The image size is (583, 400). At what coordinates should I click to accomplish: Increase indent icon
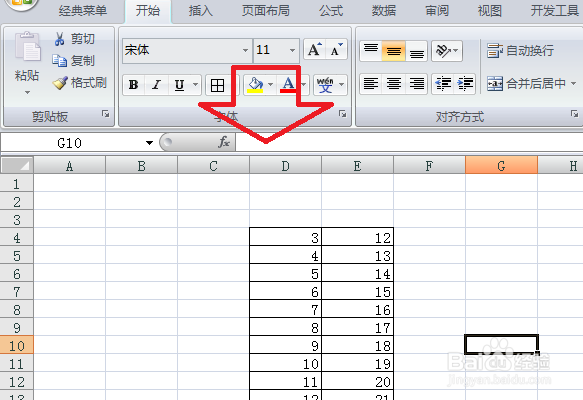click(465, 84)
